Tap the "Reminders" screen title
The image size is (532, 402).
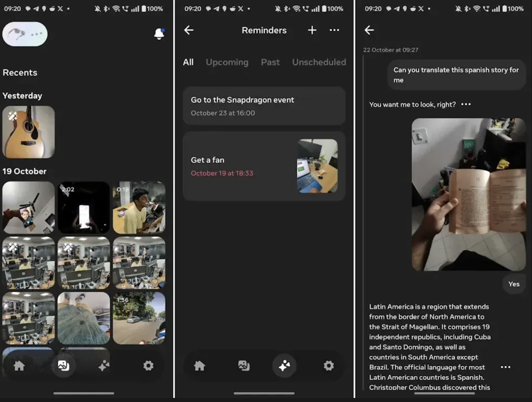coord(264,30)
